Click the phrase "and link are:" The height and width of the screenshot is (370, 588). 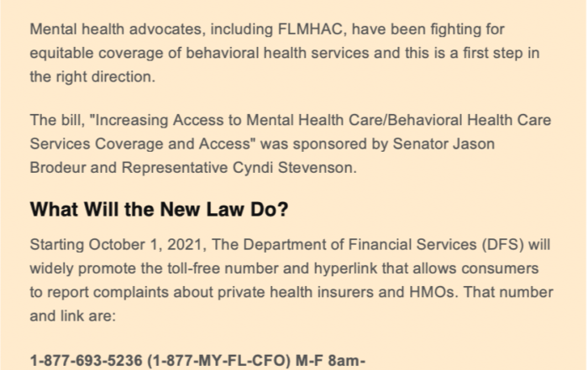coord(73,316)
